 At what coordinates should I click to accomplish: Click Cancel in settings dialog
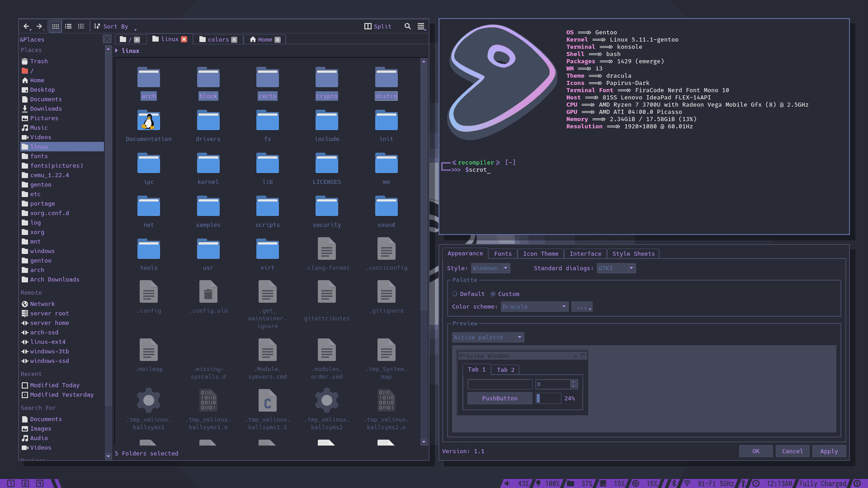click(x=792, y=451)
